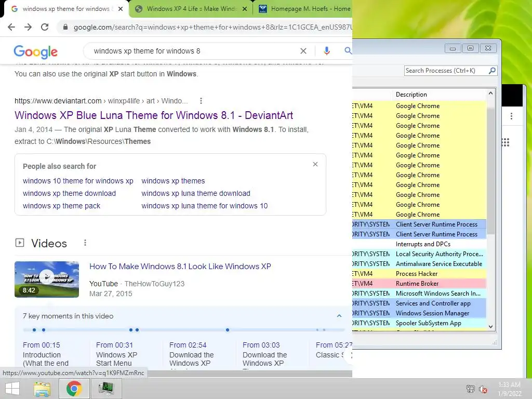Jump to key moment From 00:31
This screenshot has height=399, width=532.
[x=114, y=345]
